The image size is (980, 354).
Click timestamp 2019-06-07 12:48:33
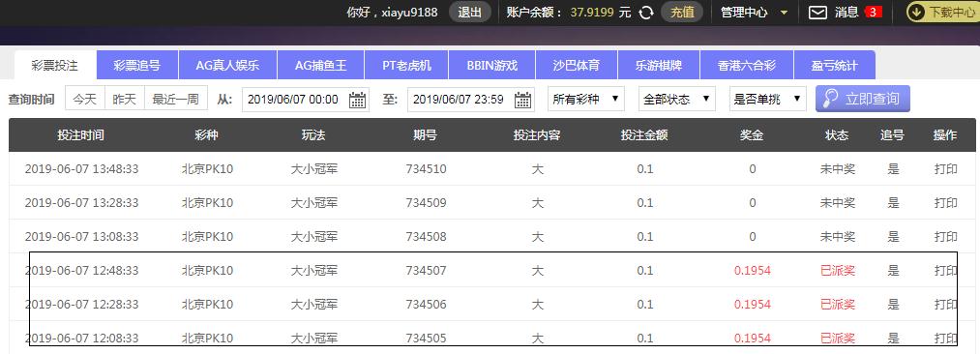[x=82, y=271]
